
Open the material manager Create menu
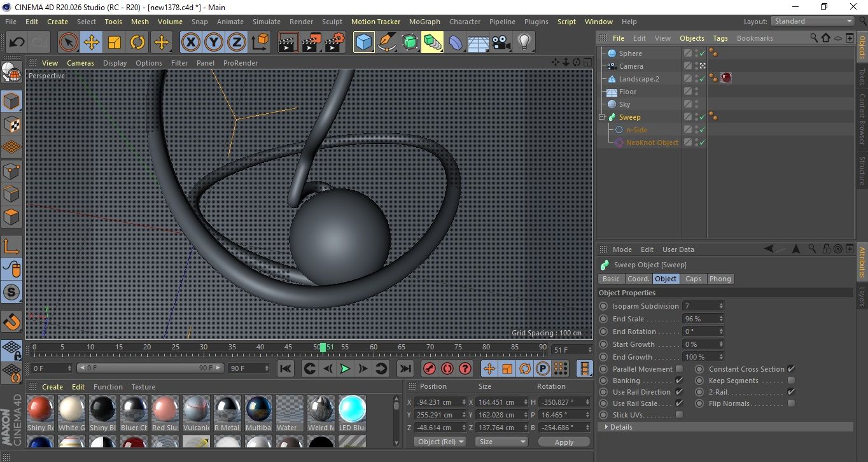53,387
